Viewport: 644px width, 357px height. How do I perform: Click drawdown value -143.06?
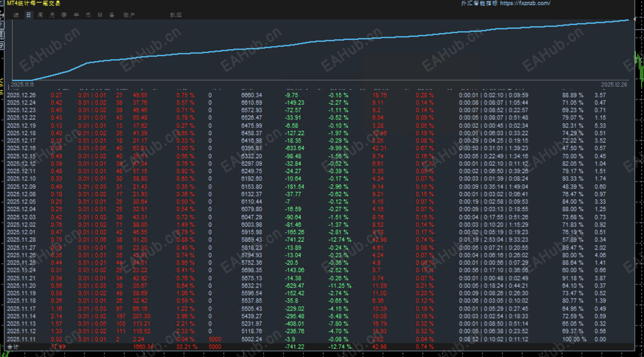click(x=295, y=270)
